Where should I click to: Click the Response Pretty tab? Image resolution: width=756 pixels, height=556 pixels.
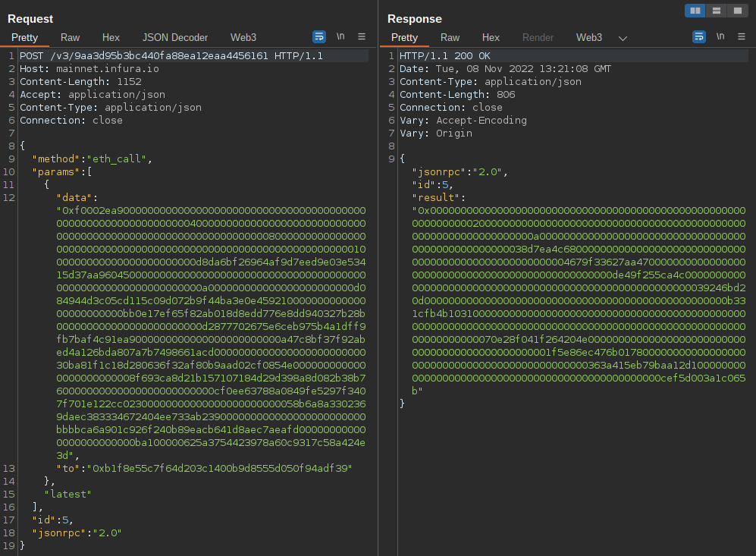[x=404, y=38]
